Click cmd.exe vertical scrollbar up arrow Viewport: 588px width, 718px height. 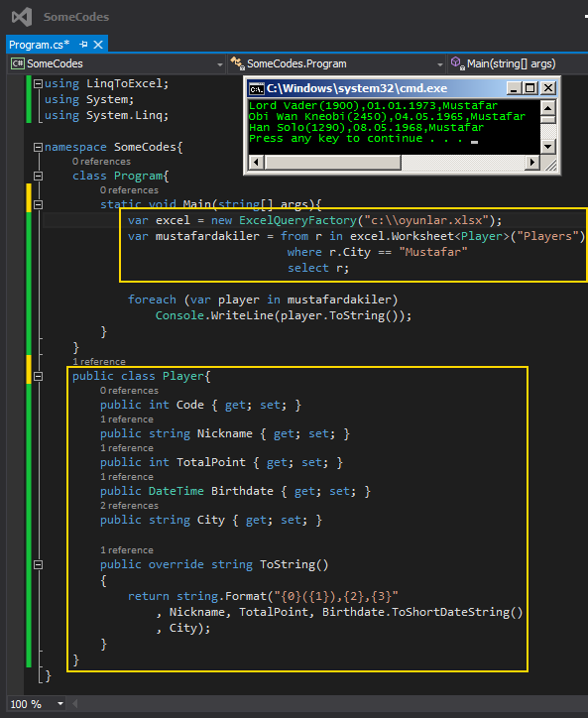click(548, 108)
